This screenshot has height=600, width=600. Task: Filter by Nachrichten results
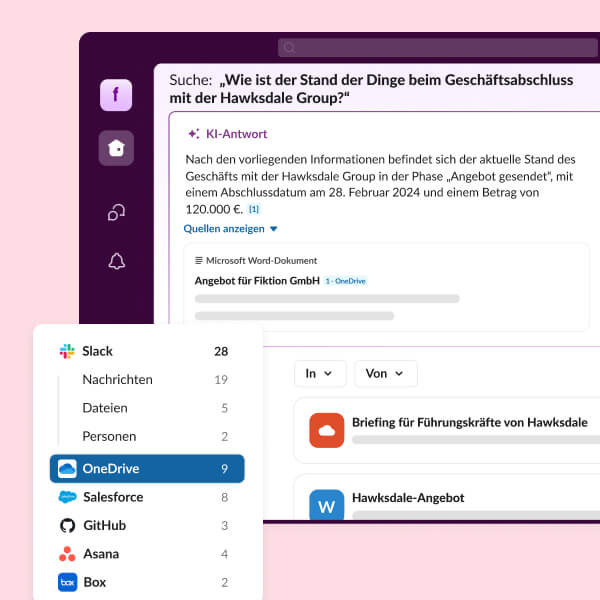click(147, 380)
